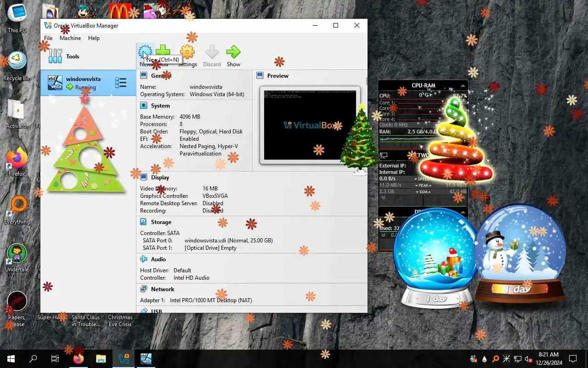Open File Explorer from the taskbar

(x=101, y=359)
